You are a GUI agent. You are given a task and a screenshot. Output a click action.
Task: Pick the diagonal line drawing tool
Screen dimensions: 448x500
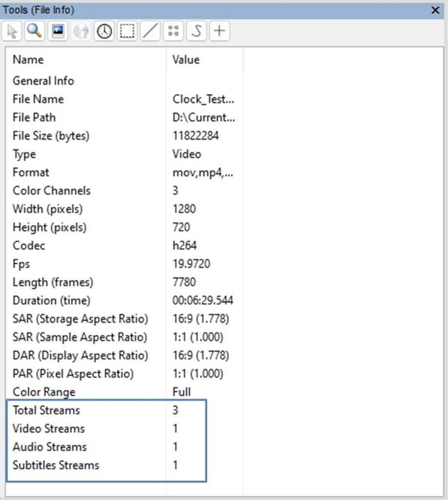[x=150, y=31]
